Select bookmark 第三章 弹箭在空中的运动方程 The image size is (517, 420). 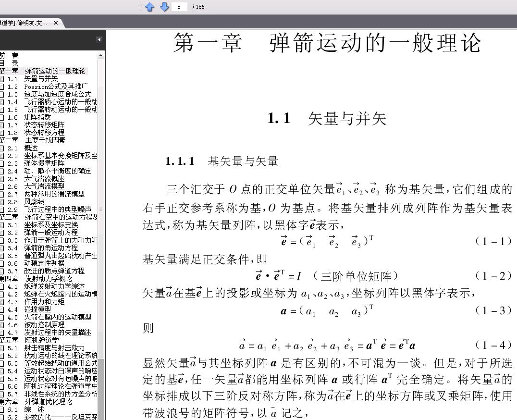pyautogui.click(x=49, y=217)
